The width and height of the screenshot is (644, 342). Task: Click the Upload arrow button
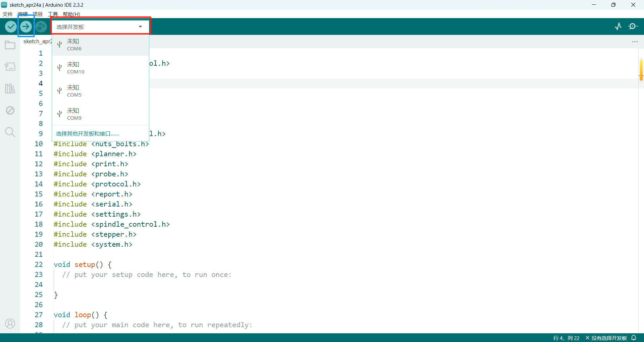[x=26, y=26]
